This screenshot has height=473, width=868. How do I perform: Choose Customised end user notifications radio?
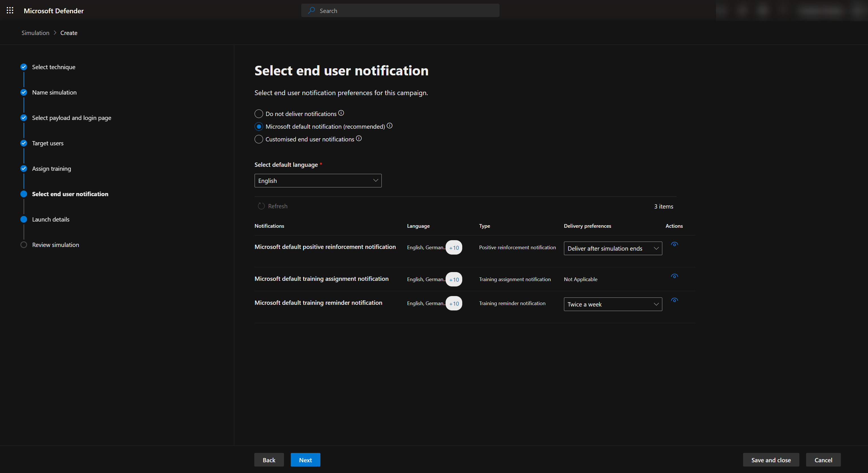click(259, 139)
